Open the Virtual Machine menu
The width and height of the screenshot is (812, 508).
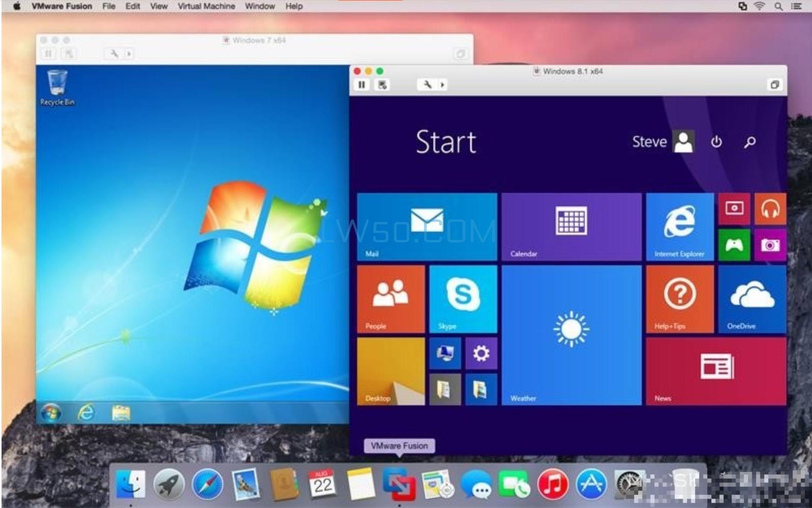point(206,6)
